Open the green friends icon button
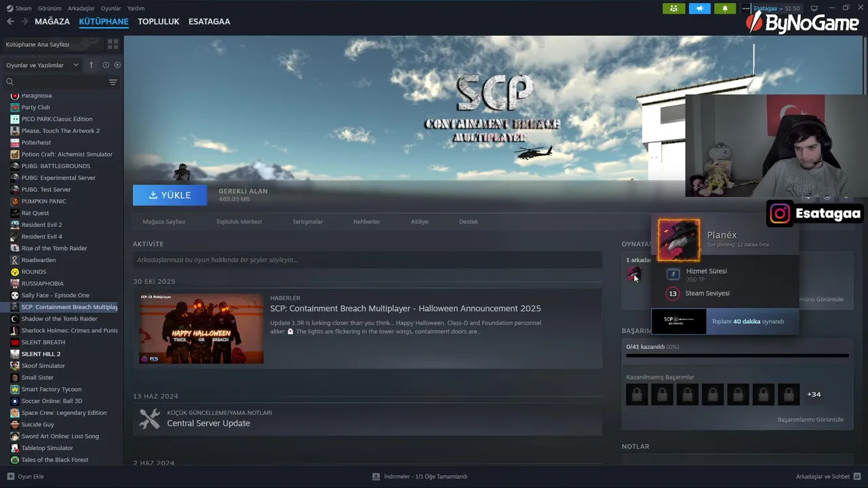 (673, 8)
